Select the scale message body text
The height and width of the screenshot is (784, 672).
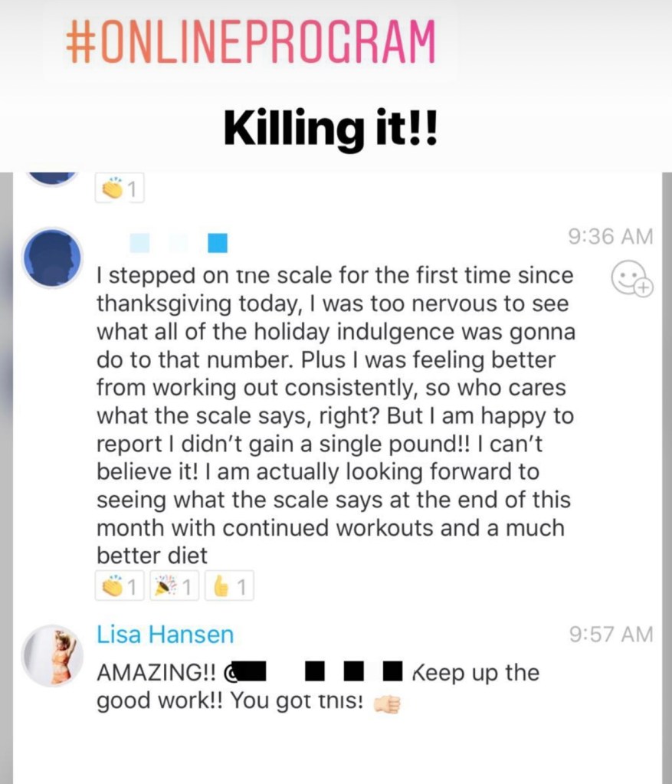[x=336, y=415]
